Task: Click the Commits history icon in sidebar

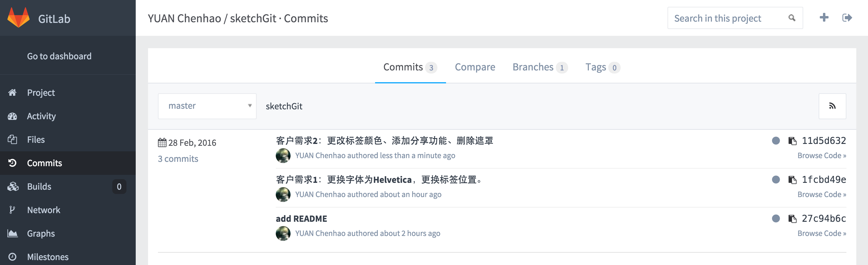Action: 12,163
